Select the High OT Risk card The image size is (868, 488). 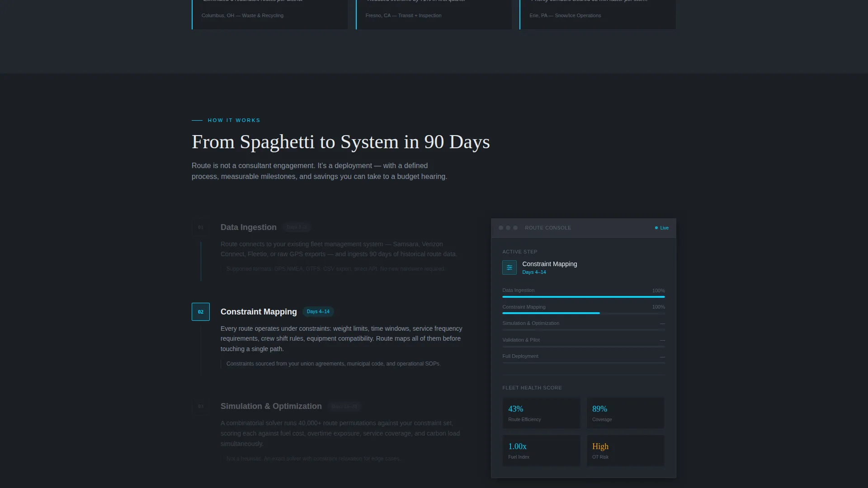click(x=626, y=450)
